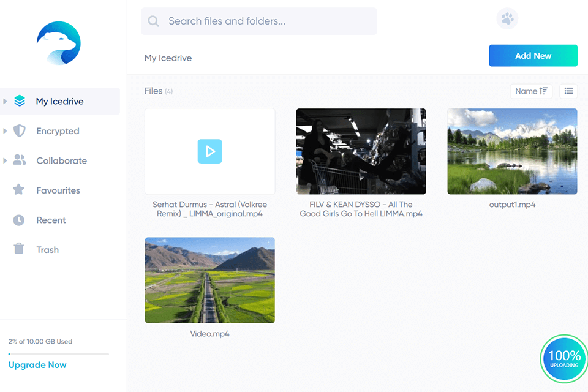Focus the Search files and folders field

[x=259, y=21]
